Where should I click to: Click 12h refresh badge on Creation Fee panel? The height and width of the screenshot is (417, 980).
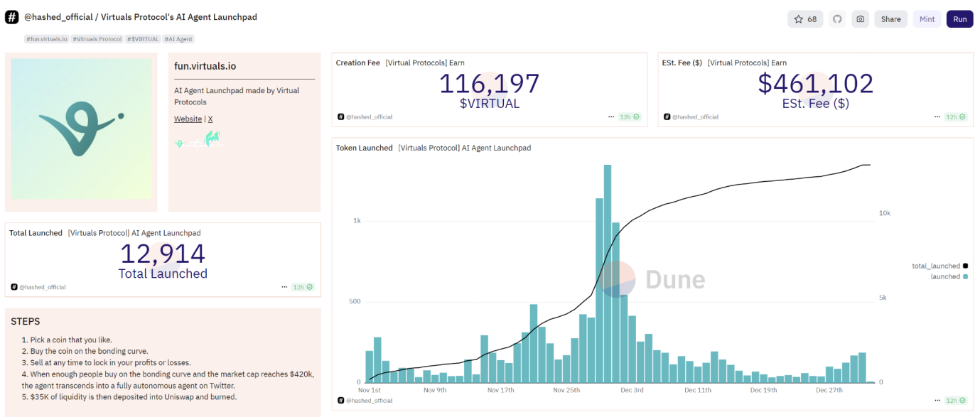[630, 117]
